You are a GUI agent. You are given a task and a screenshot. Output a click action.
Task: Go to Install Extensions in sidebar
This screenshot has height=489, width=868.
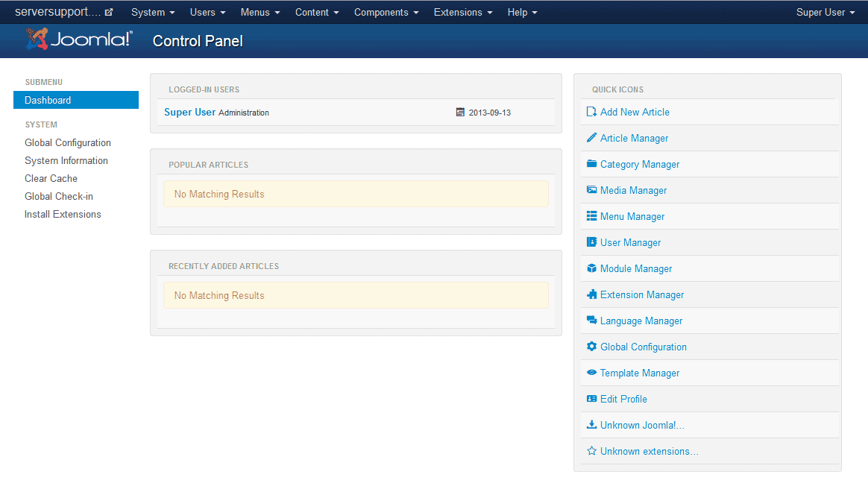63,215
